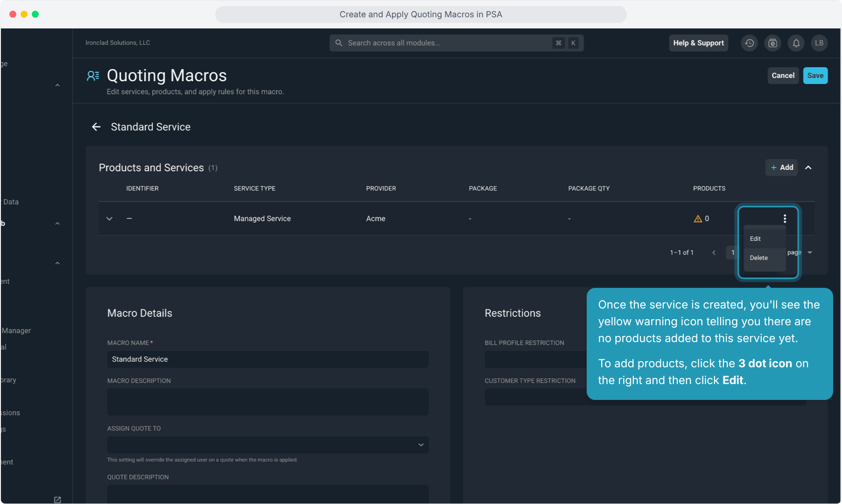Click the history clock icon in top bar
This screenshot has height=504, width=842.
click(749, 43)
